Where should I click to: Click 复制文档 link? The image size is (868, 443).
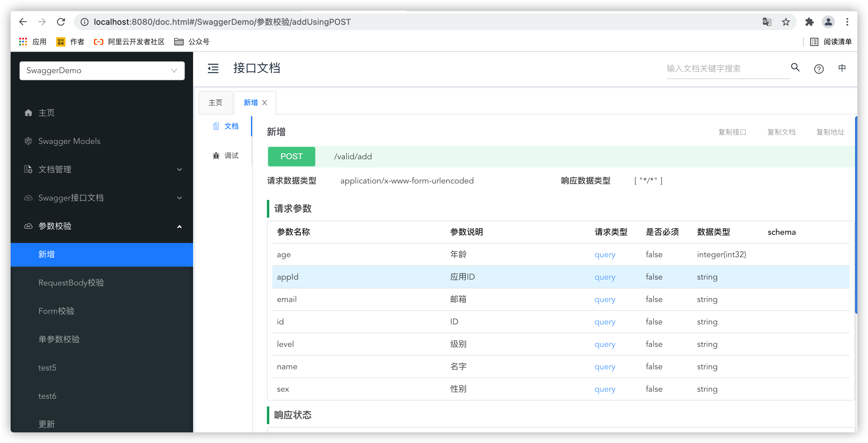click(x=781, y=132)
